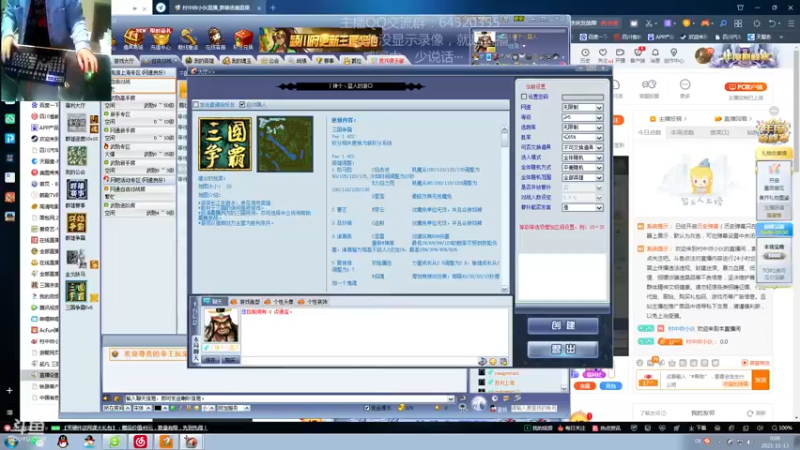The width and height of the screenshot is (800, 450).
Task: Toggle the checkbox in the bottom status bar
Action: 367,408
